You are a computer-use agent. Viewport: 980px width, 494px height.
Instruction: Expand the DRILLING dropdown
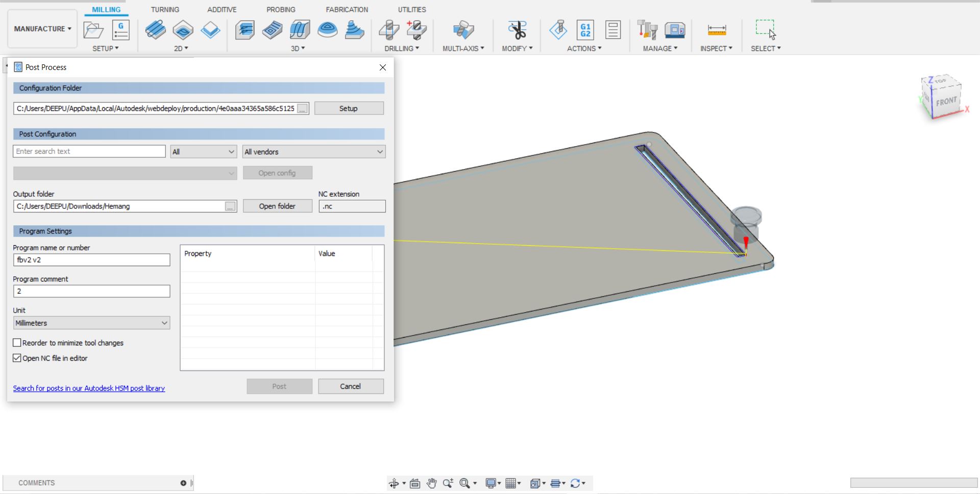tap(402, 49)
